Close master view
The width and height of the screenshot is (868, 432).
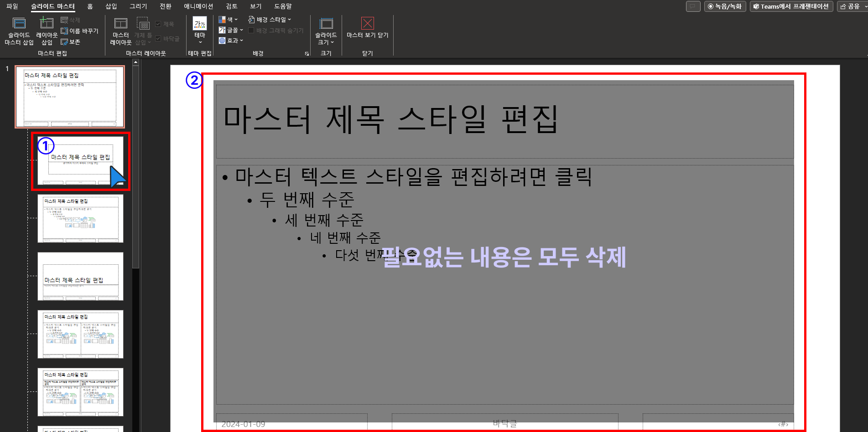click(368, 28)
